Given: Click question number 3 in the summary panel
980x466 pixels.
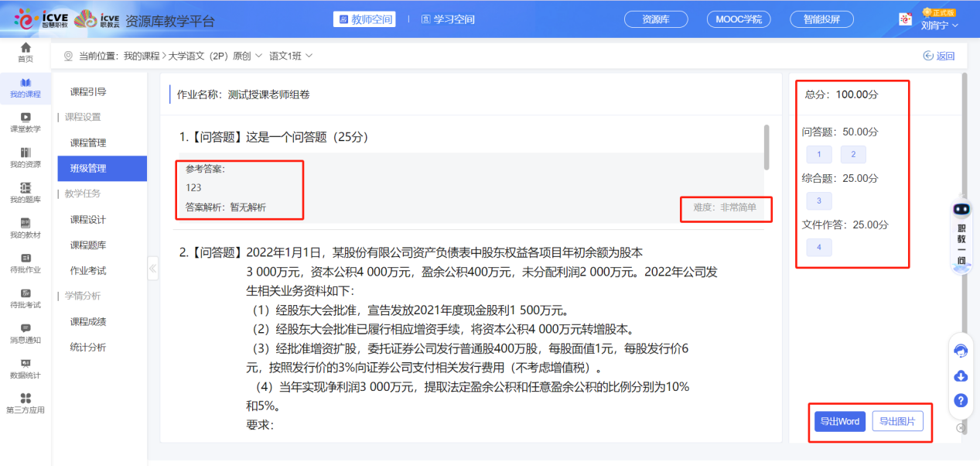Looking at the screenshot, I should pyautogui.click(x=818, y=200).
